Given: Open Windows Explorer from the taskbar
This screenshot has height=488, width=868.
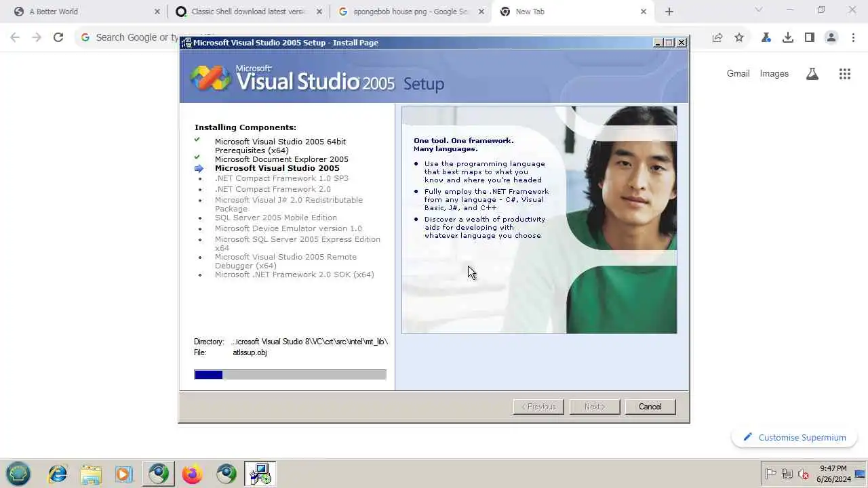Looking at the screenshot, I should [91, 474].
